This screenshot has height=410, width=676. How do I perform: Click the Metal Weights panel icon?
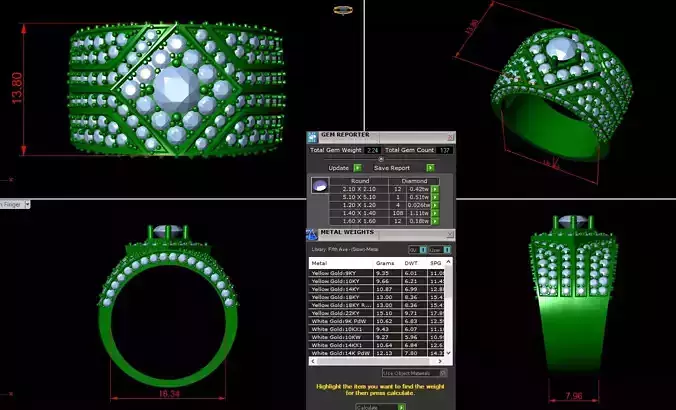tap(312, 235)
